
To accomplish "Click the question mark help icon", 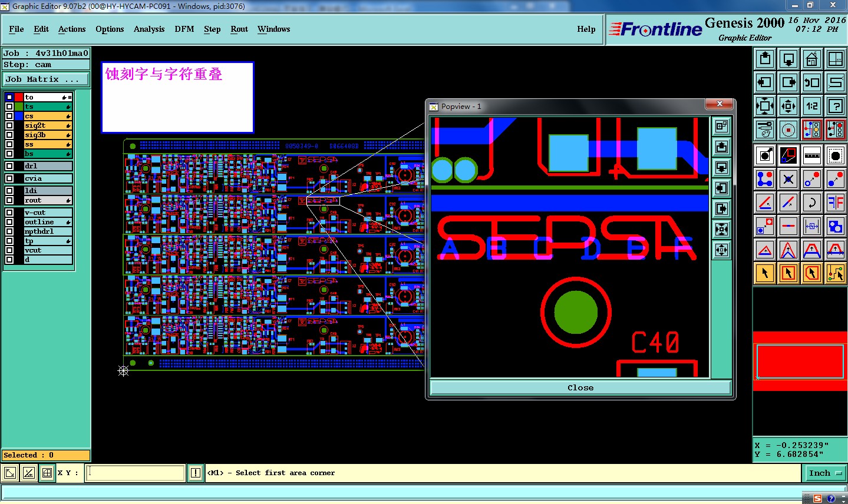I will point(836,106).
